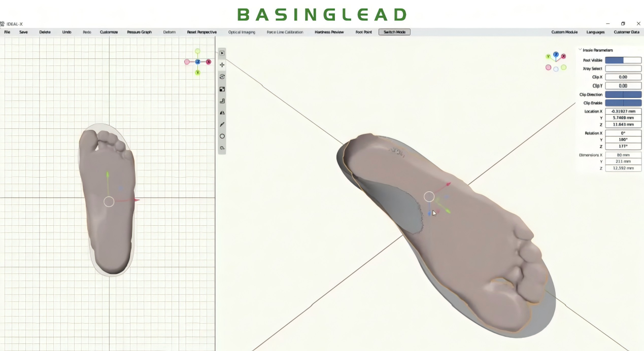Screen dimensions: 644x351
Task: Click the L-shaped corner tool icon
Action: (222, 101)
